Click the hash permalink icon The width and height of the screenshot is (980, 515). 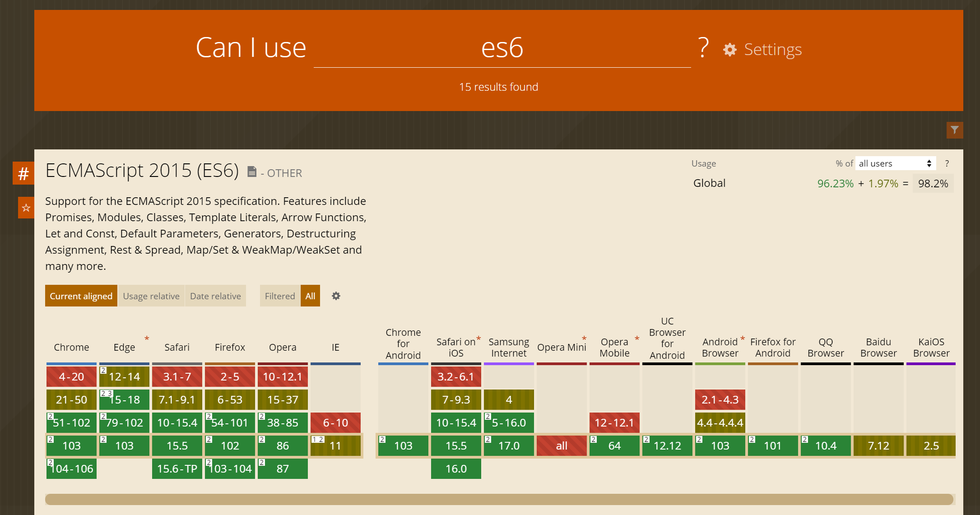pyautogui.click(x=23, y=173)
